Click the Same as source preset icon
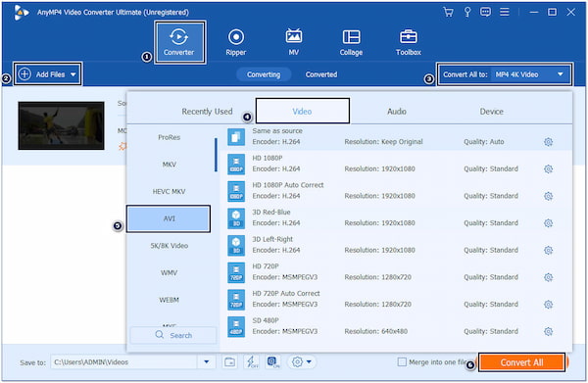 [236, 137]
